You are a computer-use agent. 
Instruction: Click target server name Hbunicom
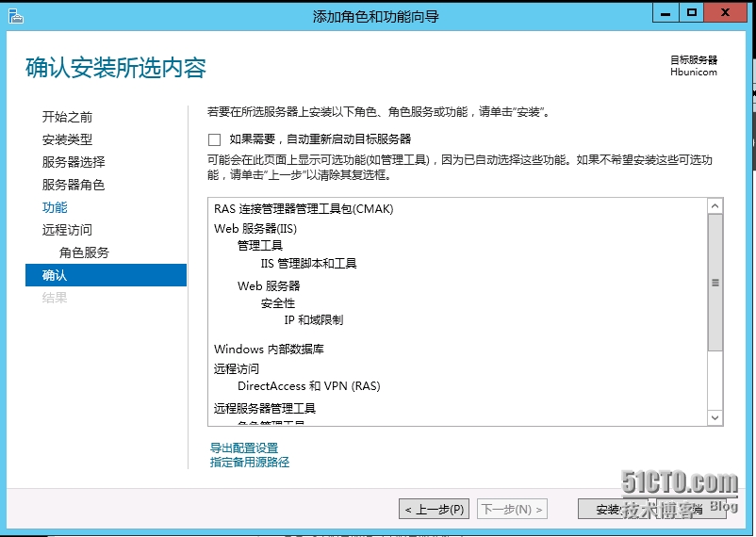click(x=694, y=72)
